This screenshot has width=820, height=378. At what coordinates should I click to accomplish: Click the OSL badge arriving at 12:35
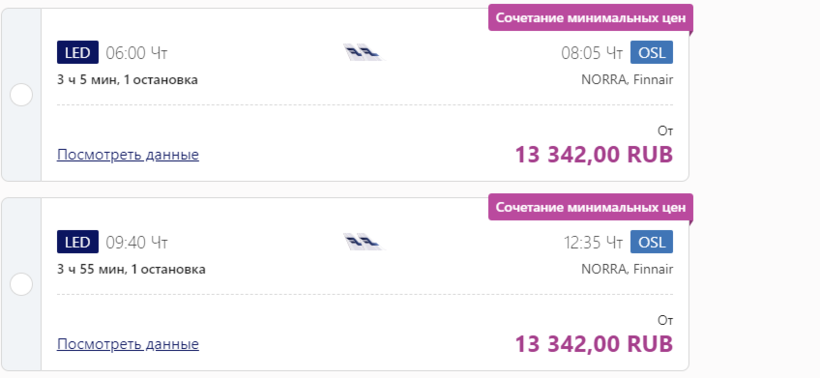point(652,242)
